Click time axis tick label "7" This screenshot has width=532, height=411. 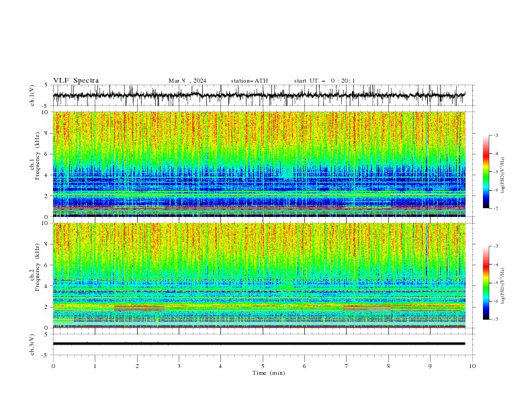click(x=347, y=366)
